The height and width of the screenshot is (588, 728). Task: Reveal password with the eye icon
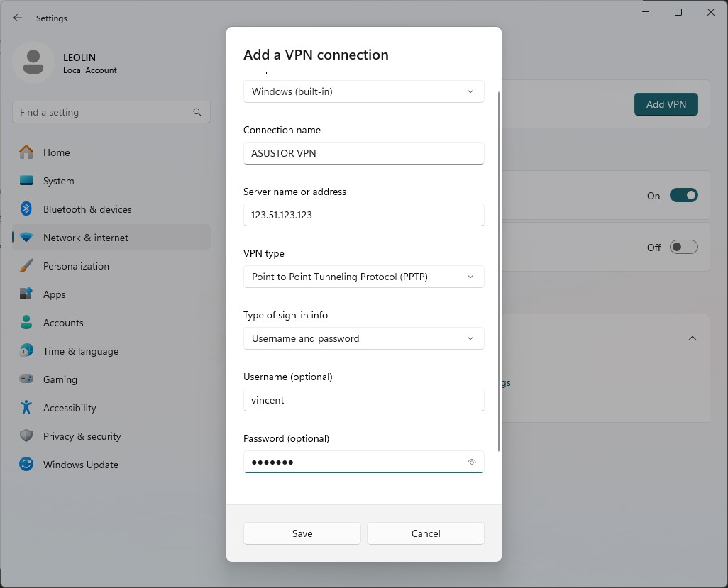(472, 462)
